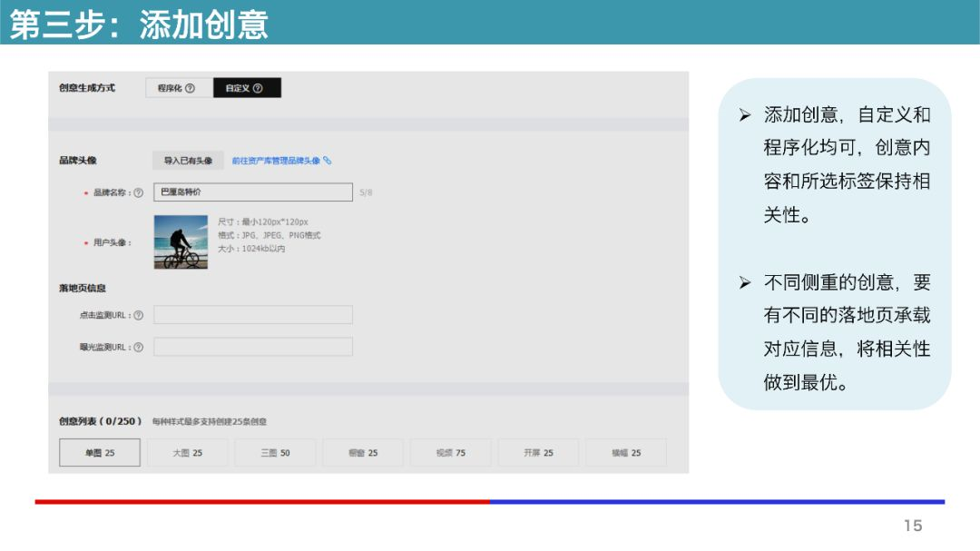Switch to the 视频 75 tab

450,452
